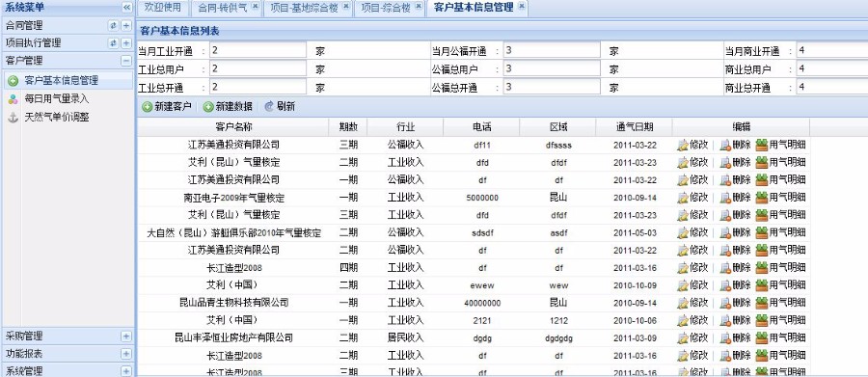Focus the 工业总开通 input field

258,87
